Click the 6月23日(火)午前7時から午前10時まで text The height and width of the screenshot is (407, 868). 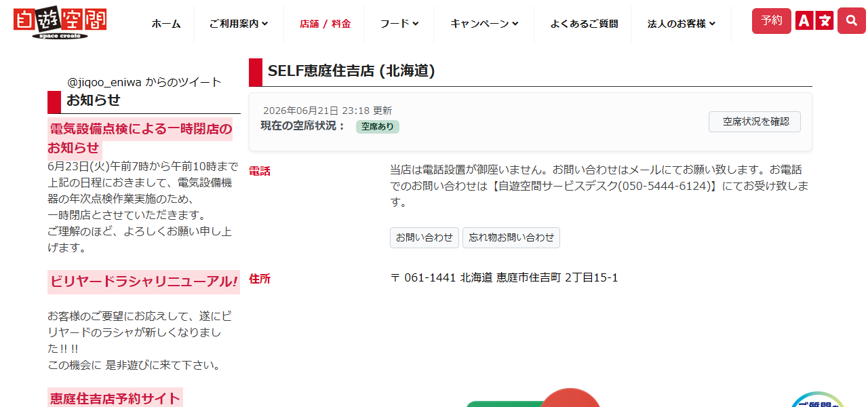(x=143, y=166)
